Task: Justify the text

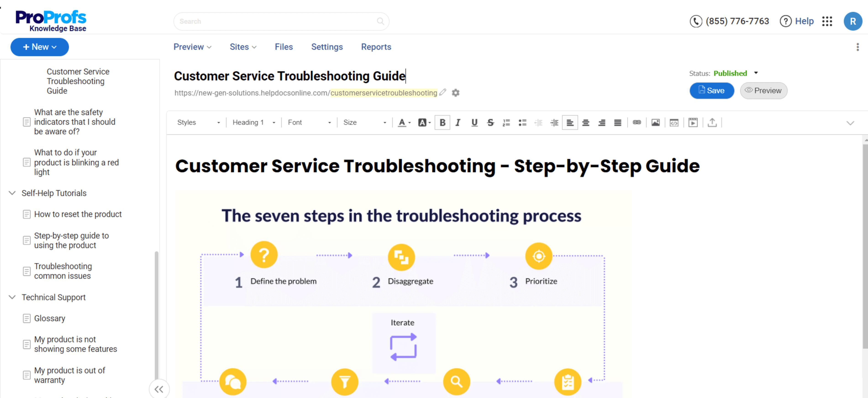Action: (618, 122)
